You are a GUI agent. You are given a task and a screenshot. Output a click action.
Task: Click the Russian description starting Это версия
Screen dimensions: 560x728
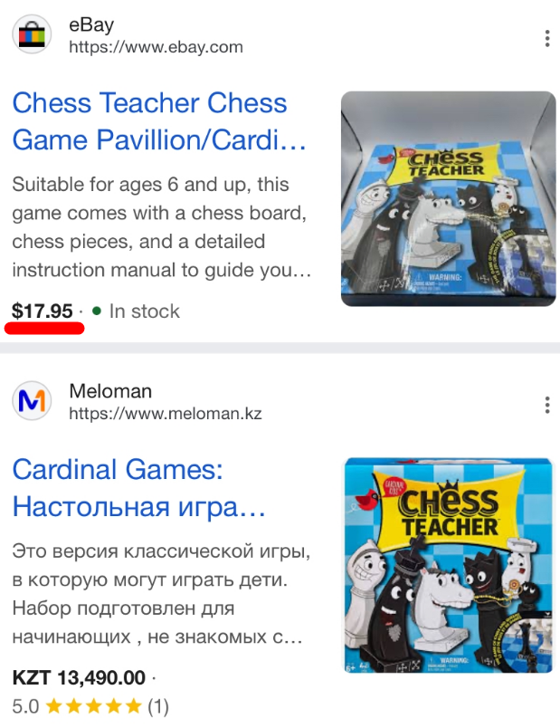pos(161,594)
